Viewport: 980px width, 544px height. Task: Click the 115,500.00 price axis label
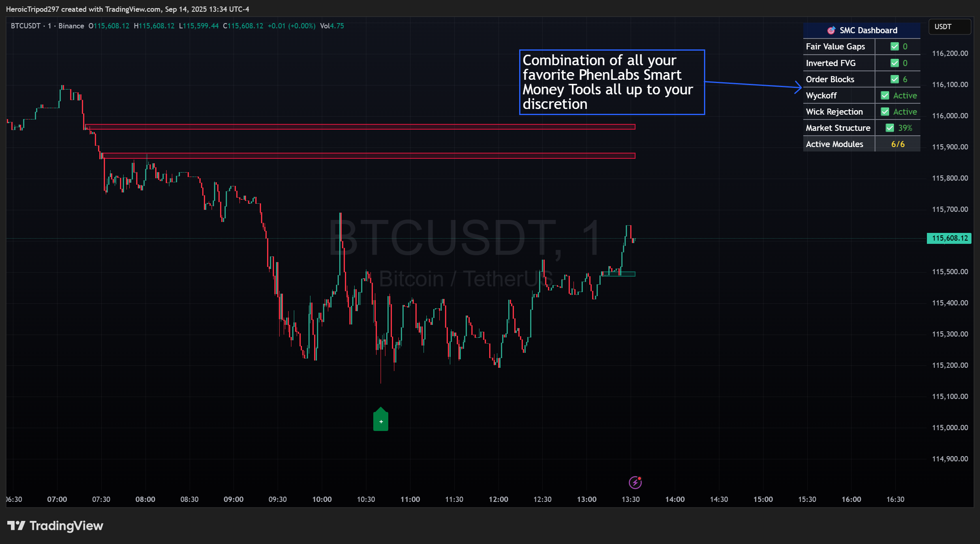950,272
